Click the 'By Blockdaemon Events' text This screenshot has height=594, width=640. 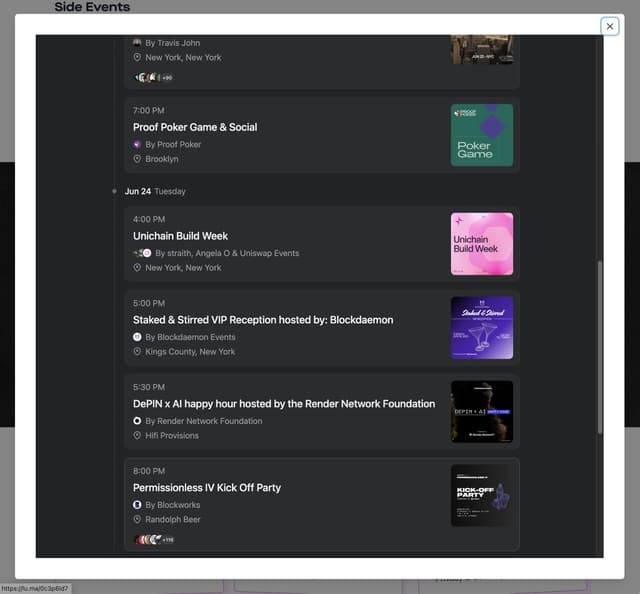(190, 337)
